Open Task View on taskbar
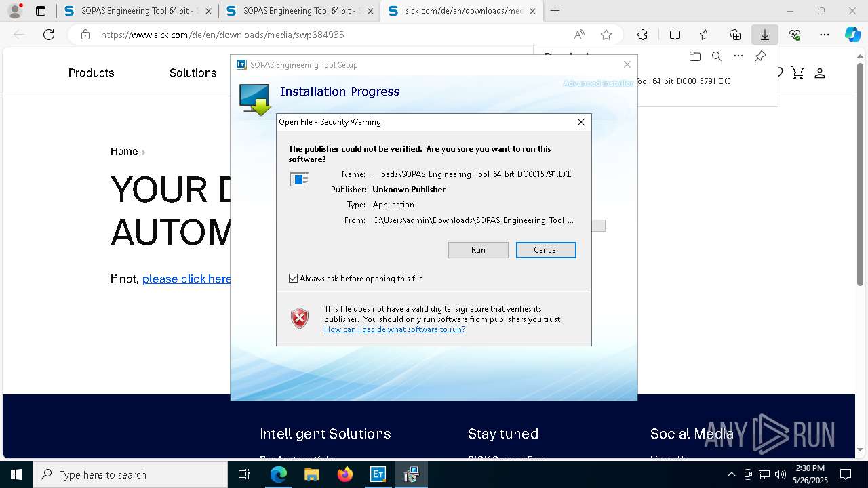868x488 pixels. tap(245, 474)
